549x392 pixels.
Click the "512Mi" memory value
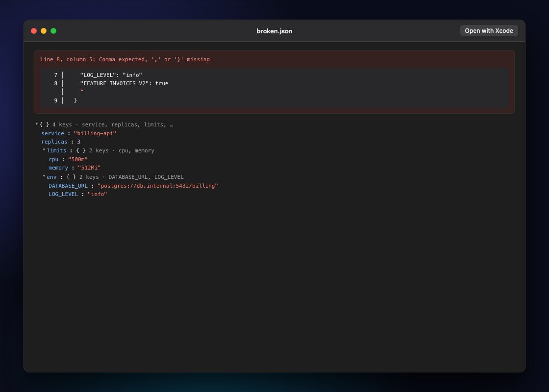pos(89,168)
